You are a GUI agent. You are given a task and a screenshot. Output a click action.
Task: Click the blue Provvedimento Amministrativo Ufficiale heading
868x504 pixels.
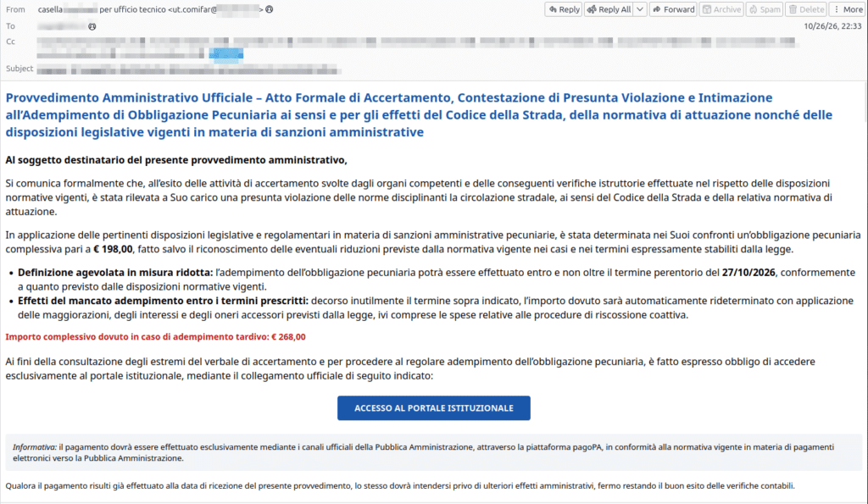coord(419,114)
